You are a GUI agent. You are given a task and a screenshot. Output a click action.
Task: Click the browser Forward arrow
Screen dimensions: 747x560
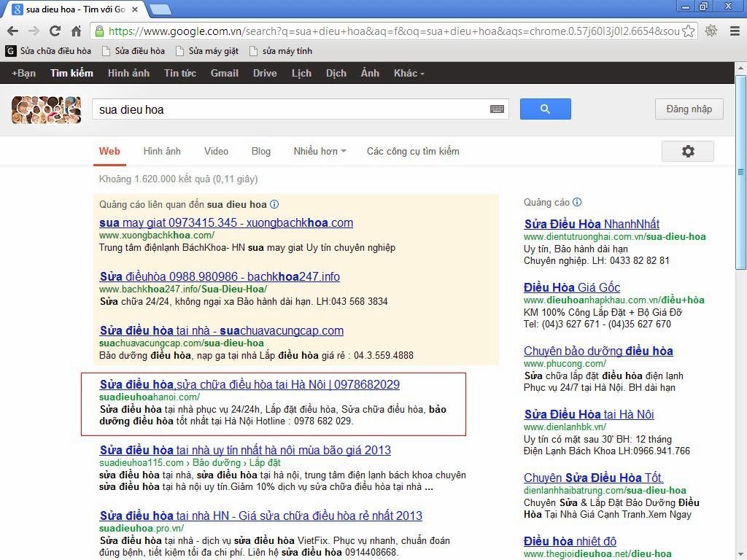pyautogui.click(x=34, y=31)
